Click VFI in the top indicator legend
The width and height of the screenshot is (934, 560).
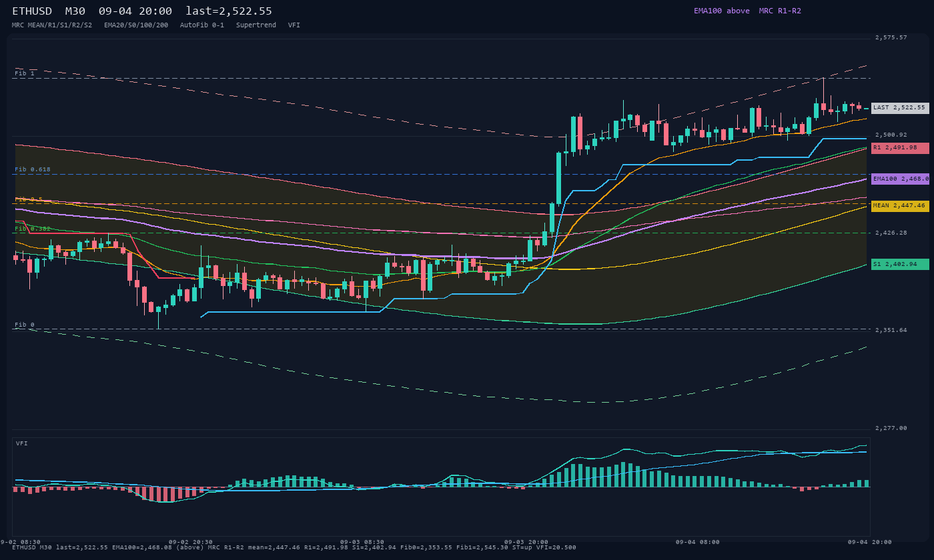pos(294,25)
